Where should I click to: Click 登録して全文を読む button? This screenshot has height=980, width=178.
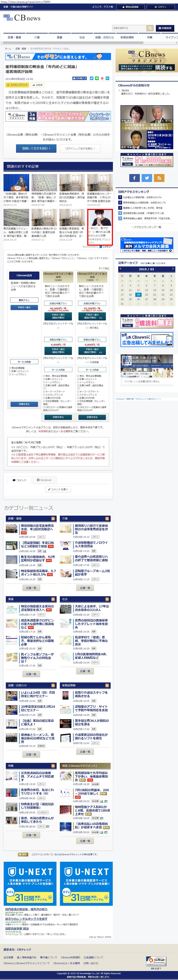tap(36, 148)
